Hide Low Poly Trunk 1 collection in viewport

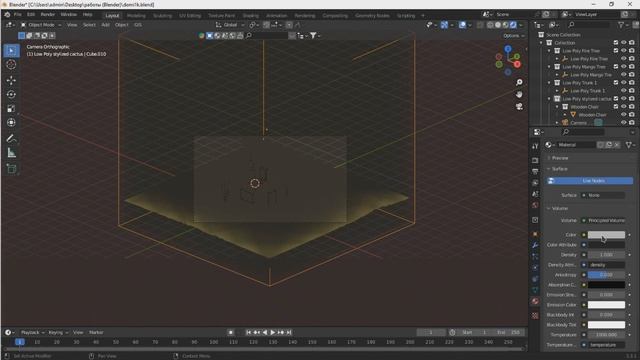(624, 82)
